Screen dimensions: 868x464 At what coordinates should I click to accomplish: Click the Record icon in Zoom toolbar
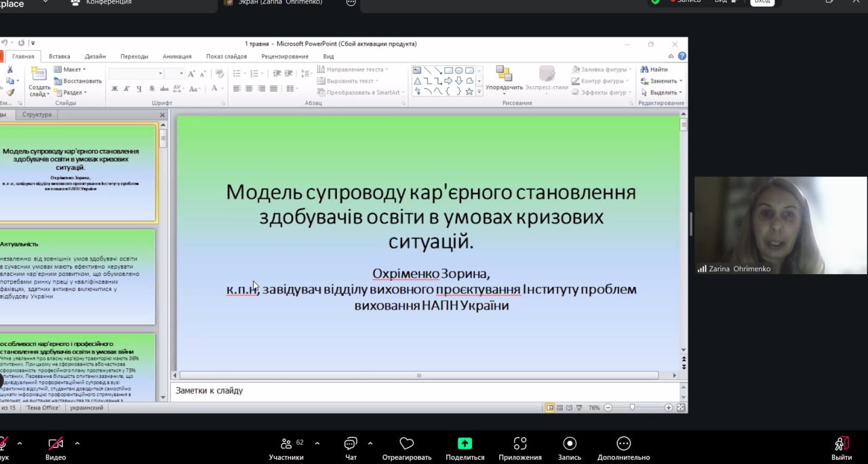point(570,444)
